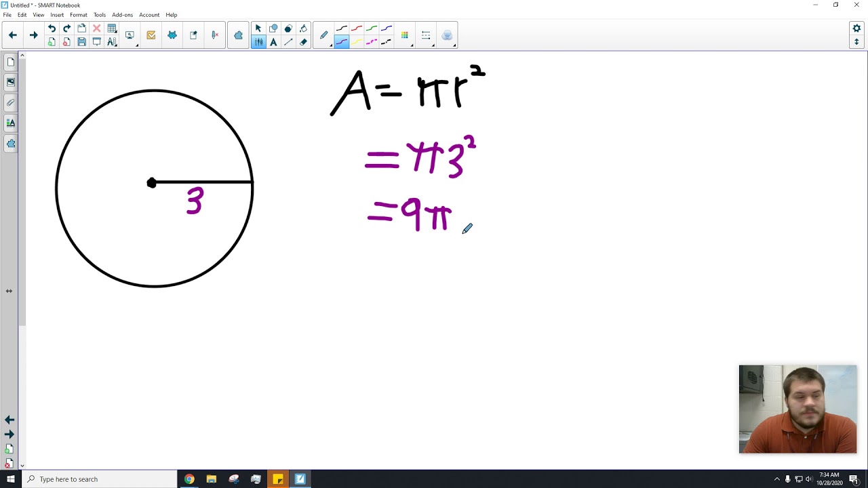868x488 pixels.
Task: Open the add-ons puzzle piece in toolbar
Action: [238, 35]
